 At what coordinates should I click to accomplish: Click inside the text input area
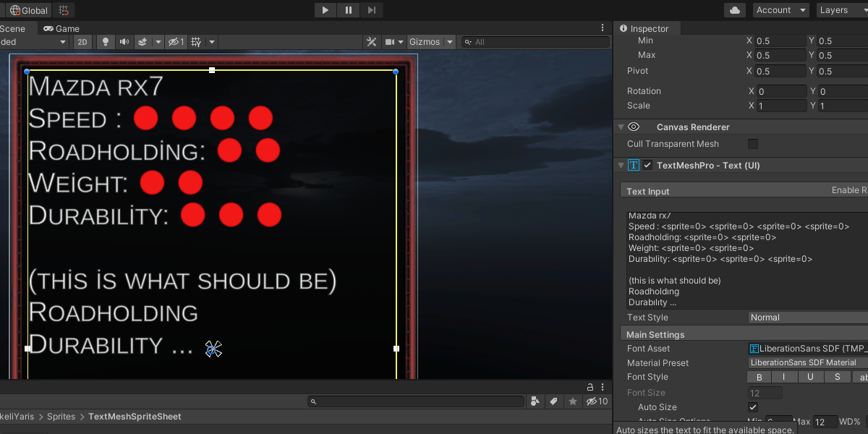[x=747, y=260]
